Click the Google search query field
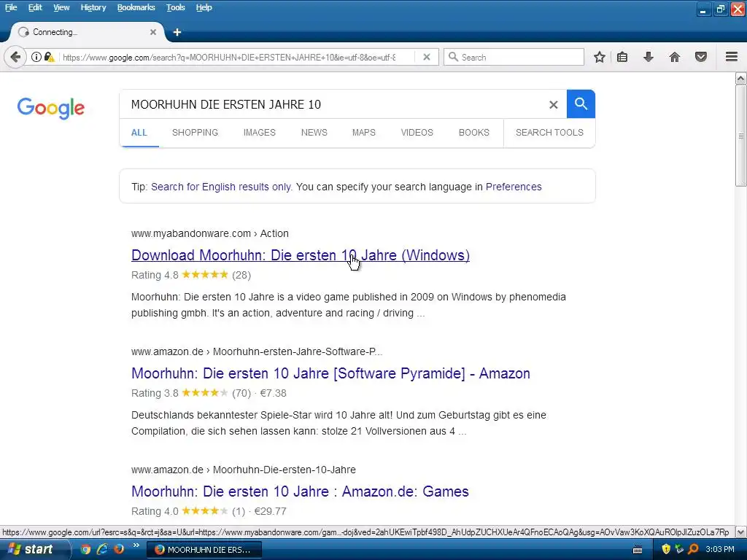747x560 pixels. click(333, 104)
